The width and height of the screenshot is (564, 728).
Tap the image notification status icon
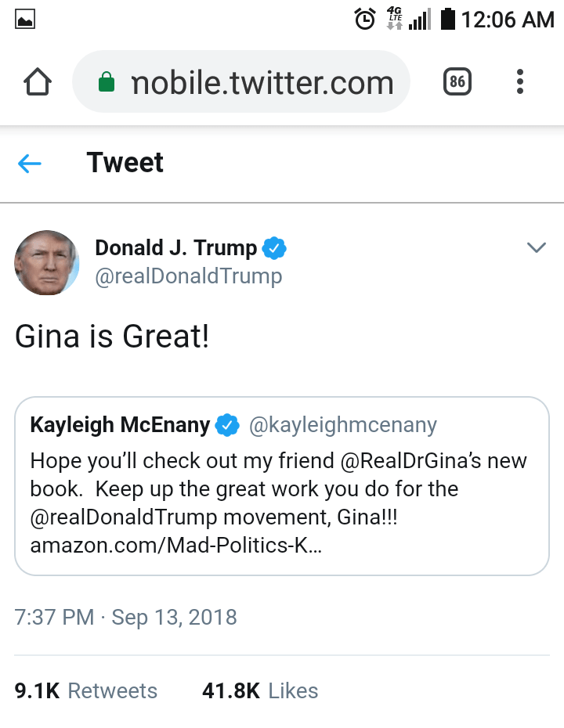(x=25, y=19)
